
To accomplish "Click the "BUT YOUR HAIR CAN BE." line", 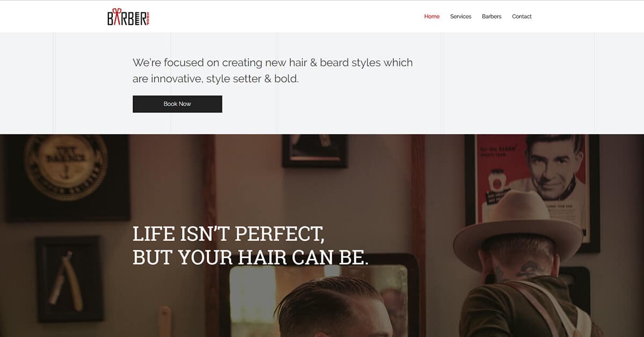I will pos(251,258).
